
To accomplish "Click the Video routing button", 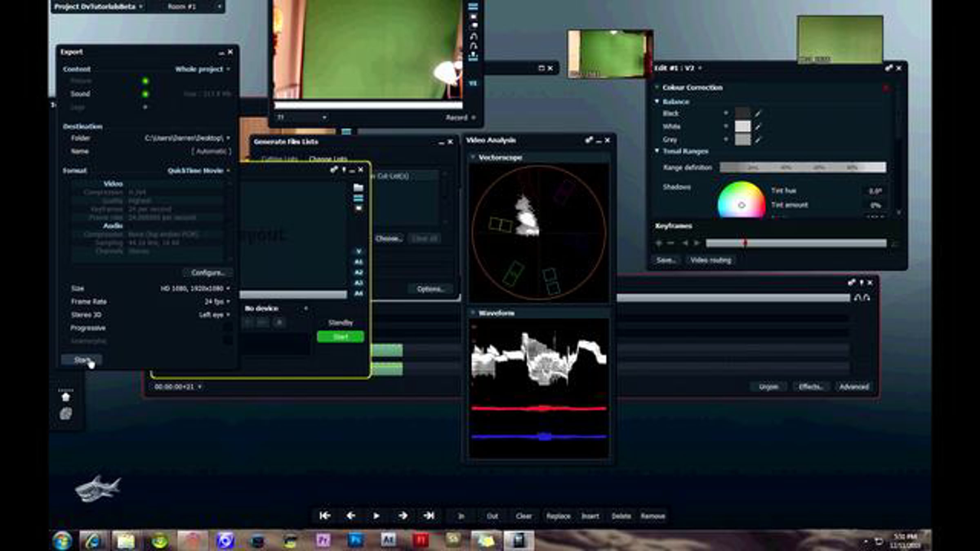I will point(710,260).
